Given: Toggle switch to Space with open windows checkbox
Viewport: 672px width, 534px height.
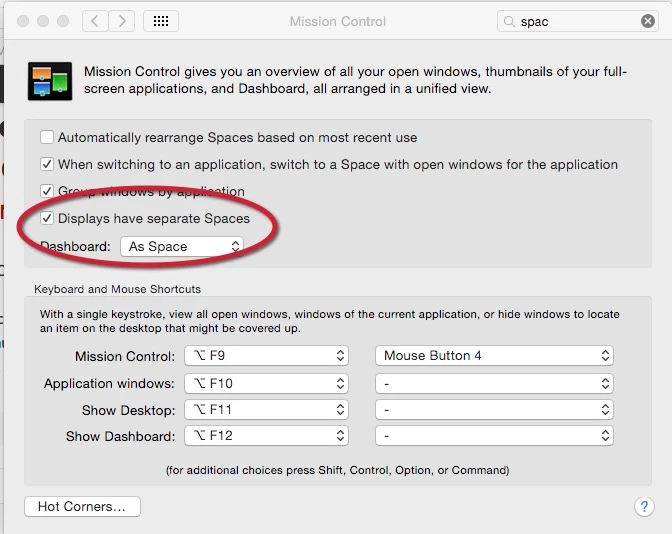Looking at the screenshot, I should click(x=47, y=164).
